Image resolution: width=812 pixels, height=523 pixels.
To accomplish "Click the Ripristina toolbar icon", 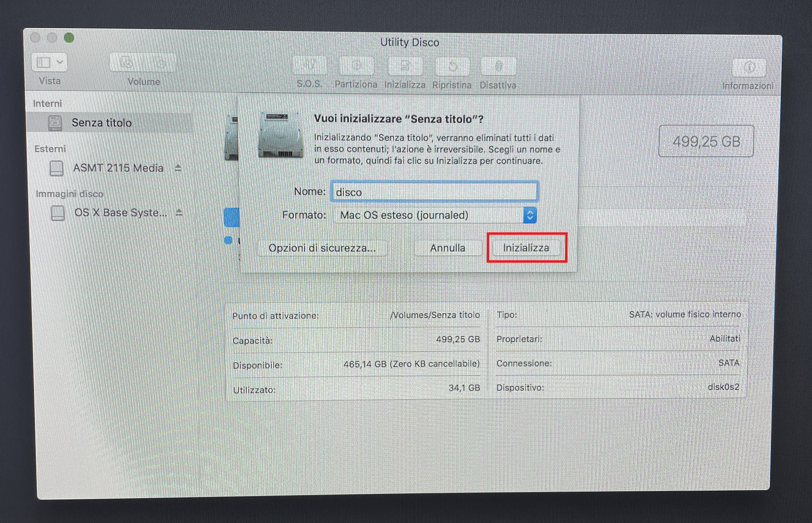I will tap(452, 66).
